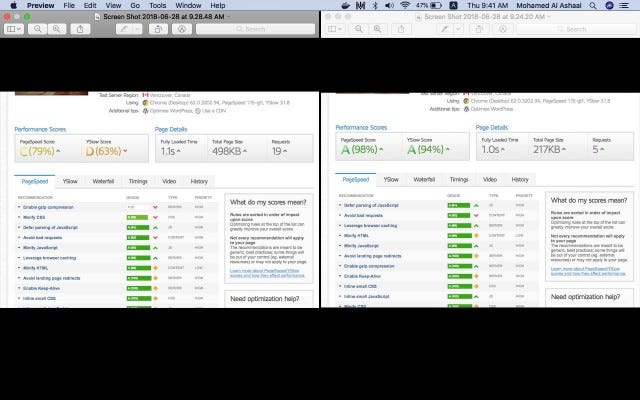The height and width of the screenshot is (400, 640).
Task: Click the PageSpeed tab in the right screenshot
Action: 356,179
